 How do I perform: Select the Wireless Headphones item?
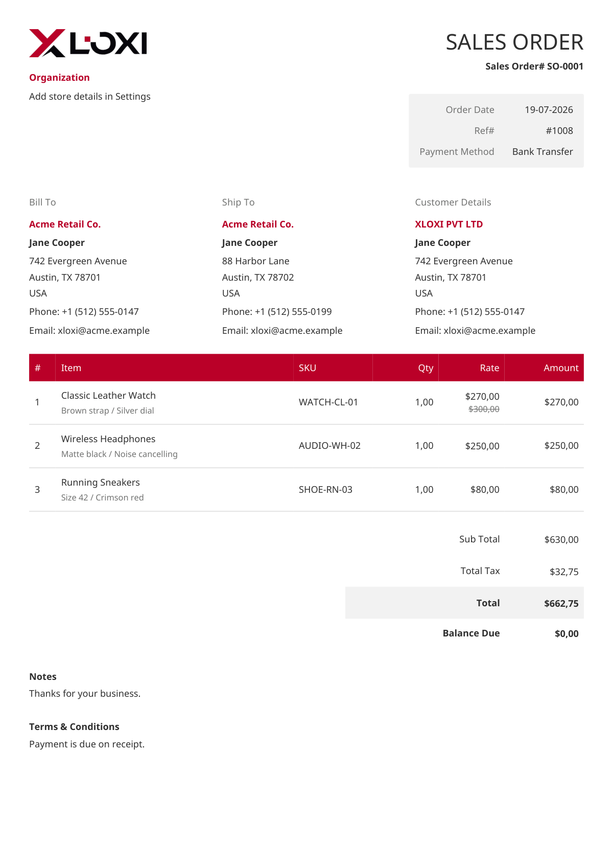pos(108,439)
